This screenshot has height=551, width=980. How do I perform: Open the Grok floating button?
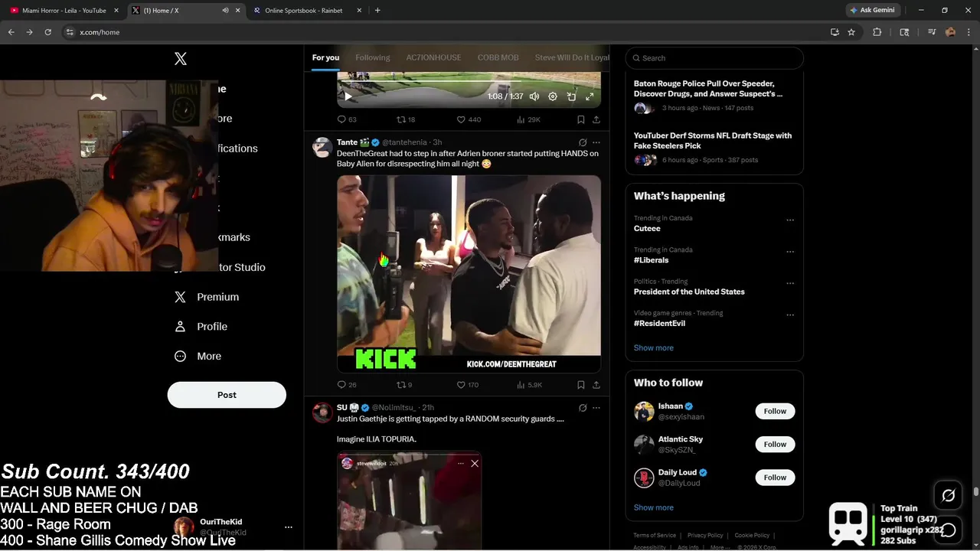pos(948,496)
